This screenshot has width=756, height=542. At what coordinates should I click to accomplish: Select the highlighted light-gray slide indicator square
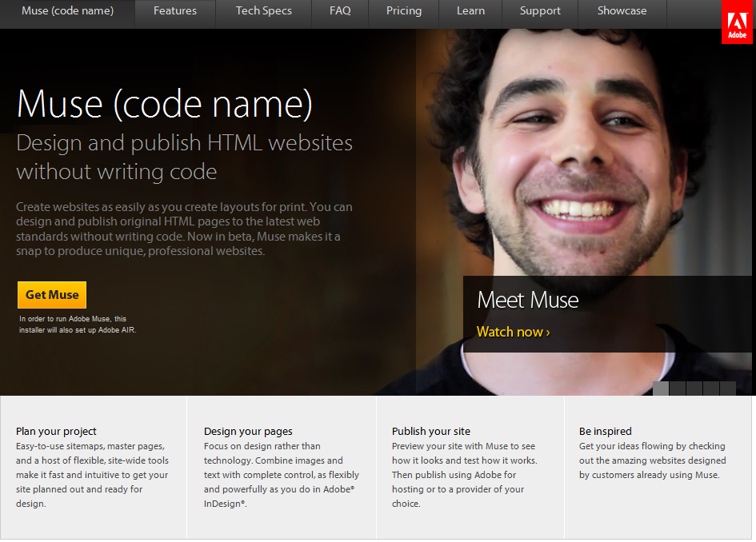(x=661, y=389)
